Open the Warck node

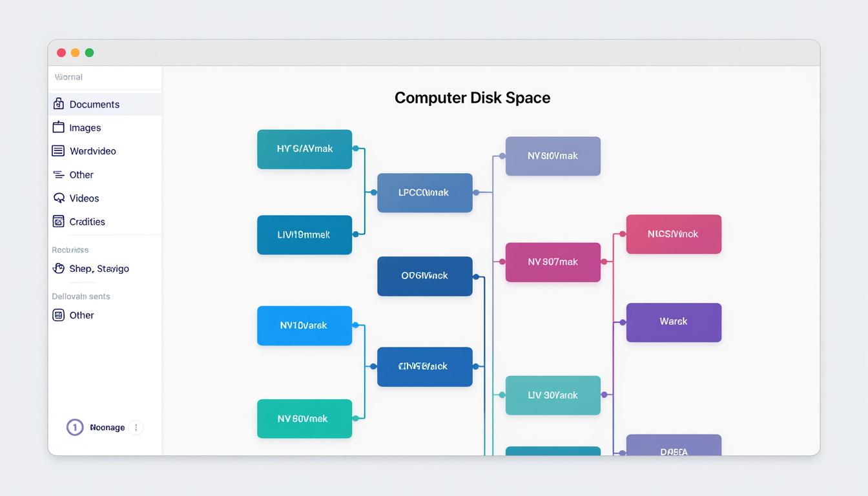[674, 322]
